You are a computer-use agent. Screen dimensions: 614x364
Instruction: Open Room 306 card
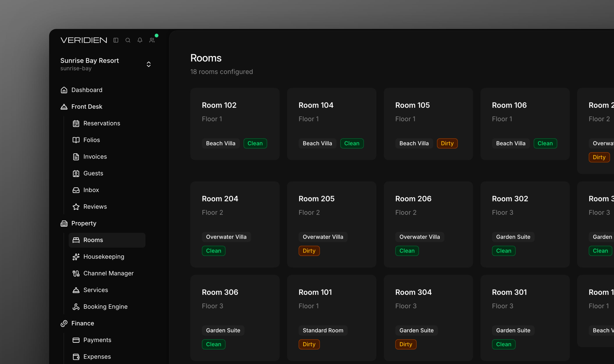click(x=235, y=318)
